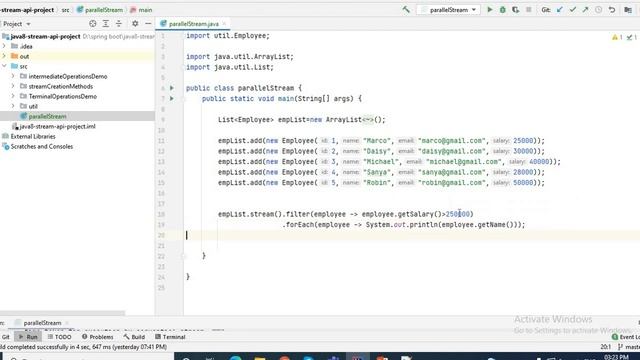
Task: Click the Windows taskbar clock
Action: point(616,357)
